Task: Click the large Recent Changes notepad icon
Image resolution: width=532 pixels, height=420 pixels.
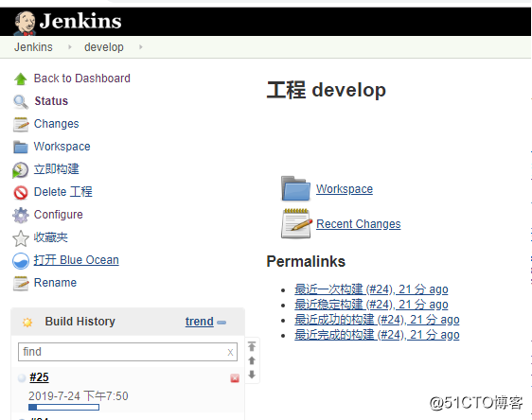Action: click(296, 223)
